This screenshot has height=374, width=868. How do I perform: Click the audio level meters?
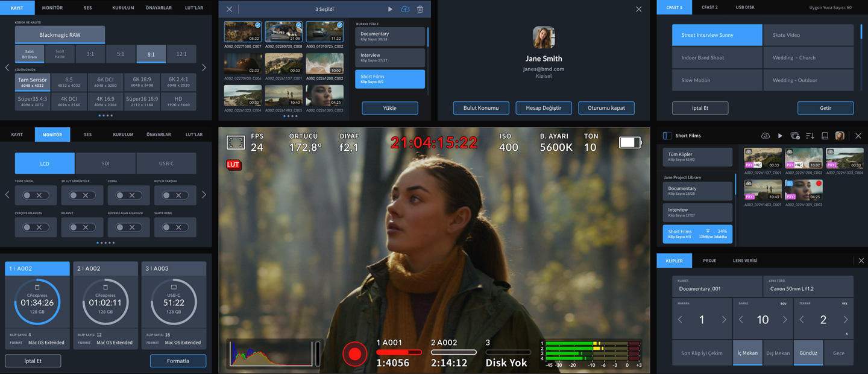(x=590, y=354)
